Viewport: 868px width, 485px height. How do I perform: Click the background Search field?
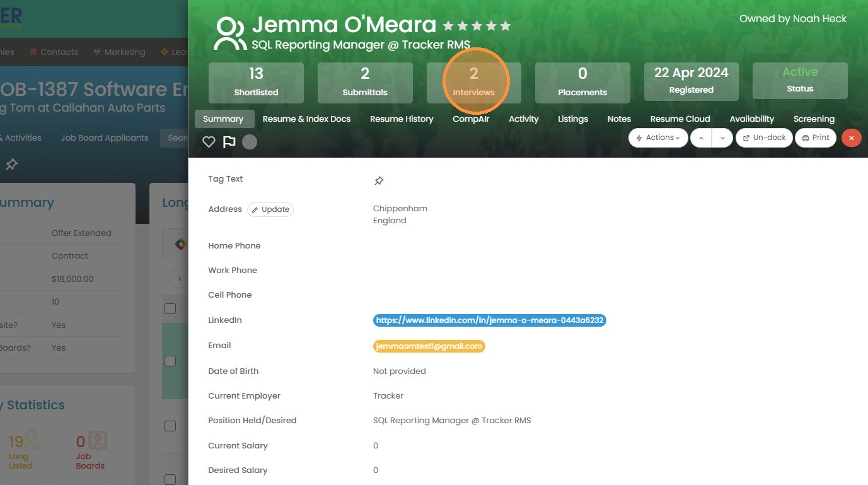pyautogui.click(x=174, y=138)
